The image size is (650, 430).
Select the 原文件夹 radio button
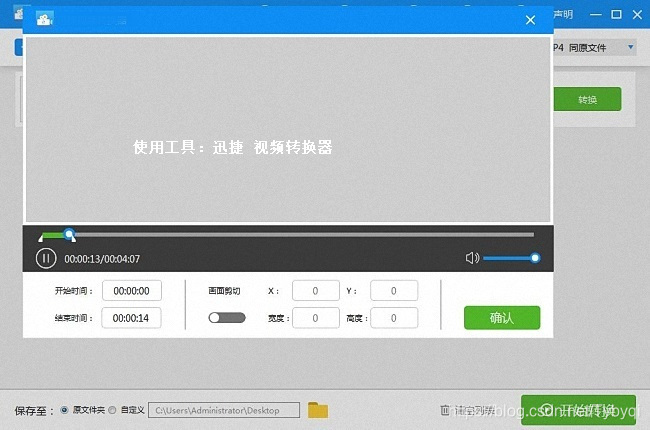click(x=64, y=410)
